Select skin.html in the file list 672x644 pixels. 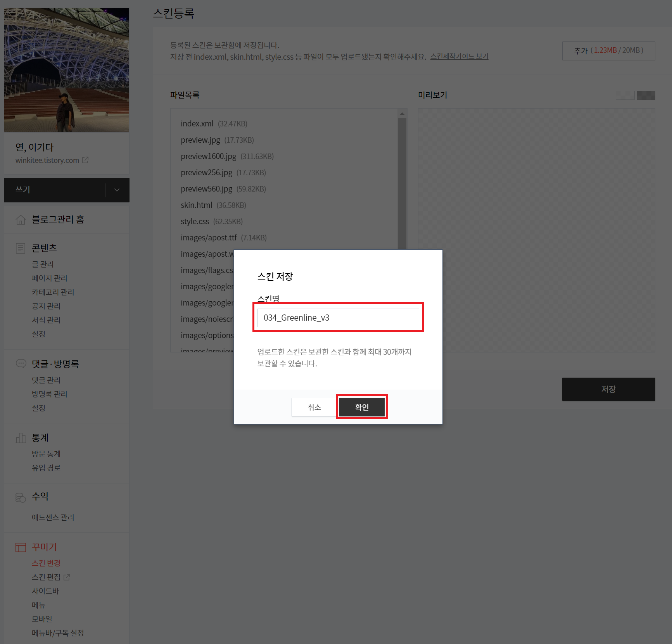tap(213, 205)
